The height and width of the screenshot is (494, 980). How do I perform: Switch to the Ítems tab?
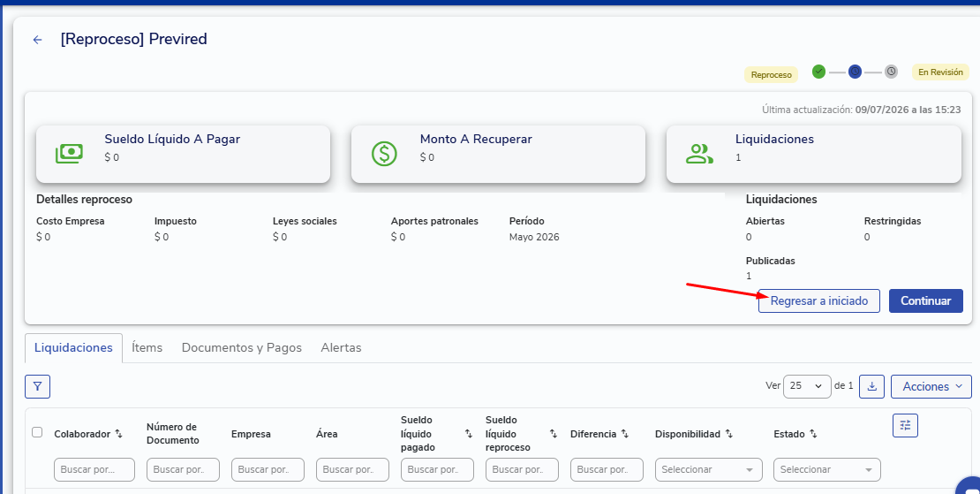[x=147, y=347]
